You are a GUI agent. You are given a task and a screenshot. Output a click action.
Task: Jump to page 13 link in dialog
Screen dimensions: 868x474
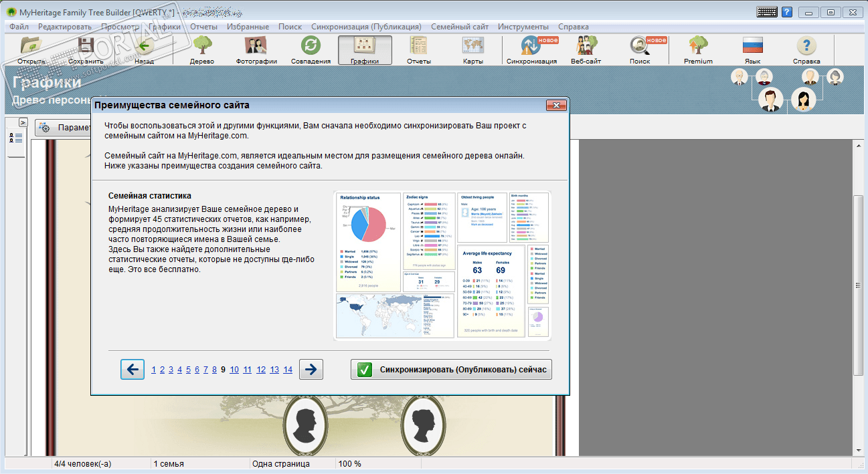coord(274,369)
